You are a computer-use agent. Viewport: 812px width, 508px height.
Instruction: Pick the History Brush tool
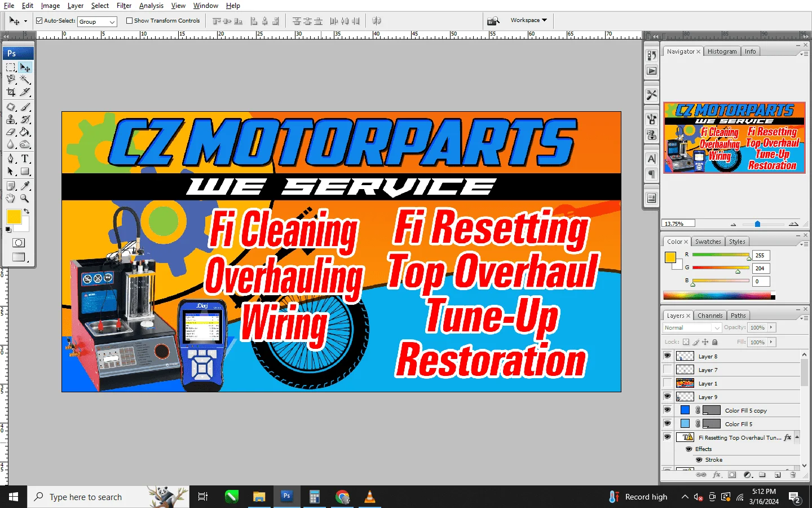coord(25,119)
